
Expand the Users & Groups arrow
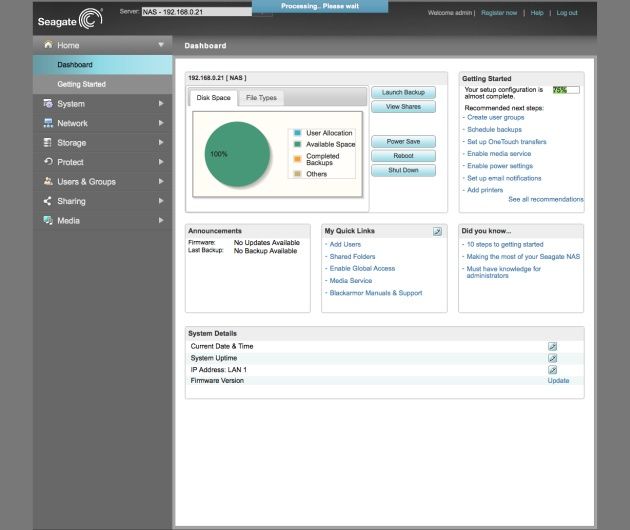coord(161,181)
